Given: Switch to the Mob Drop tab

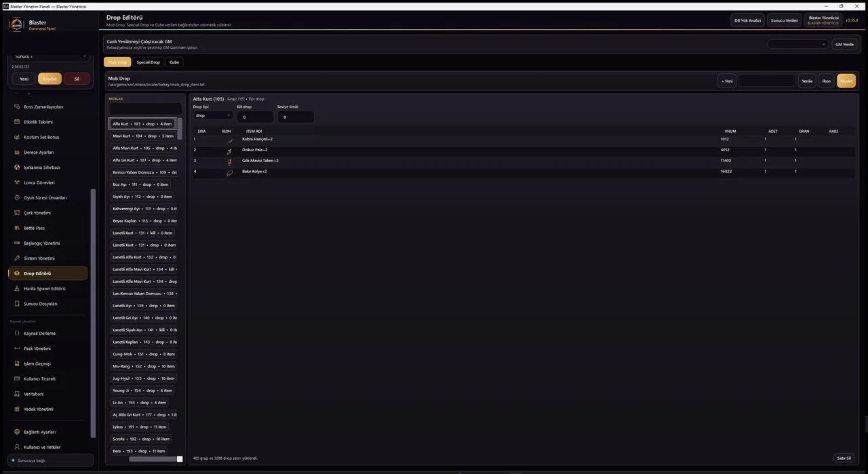Looking at the screenshot, I should (x=117, y=62).
